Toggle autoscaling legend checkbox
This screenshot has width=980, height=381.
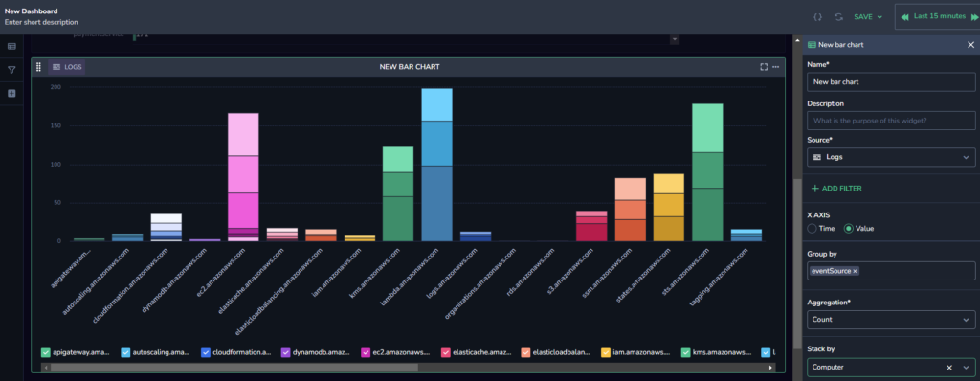tap(125, 352)
